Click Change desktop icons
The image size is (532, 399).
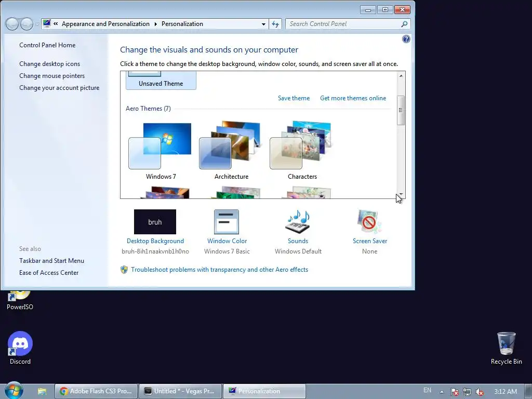[49, 64]
